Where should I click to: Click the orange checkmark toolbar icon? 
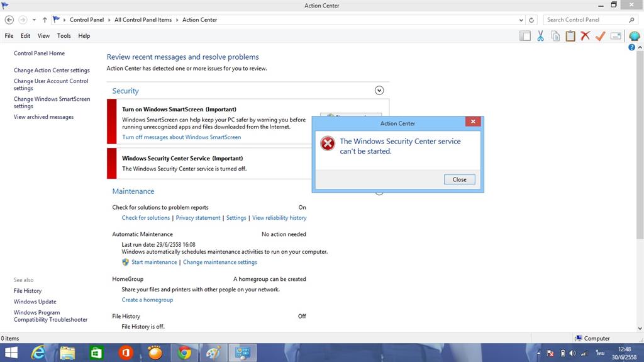[x=600, y=37]
